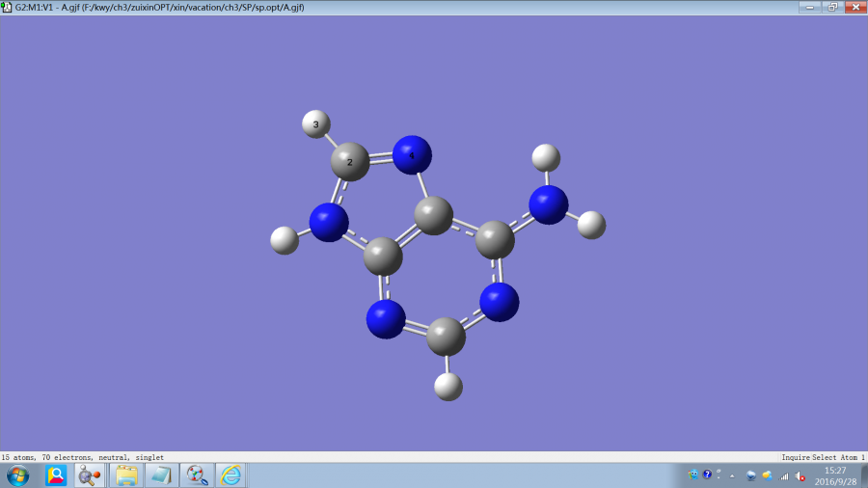
Task: Select the carbon atom attached to amino nitrogen
Action: click(x=495, y=239)
